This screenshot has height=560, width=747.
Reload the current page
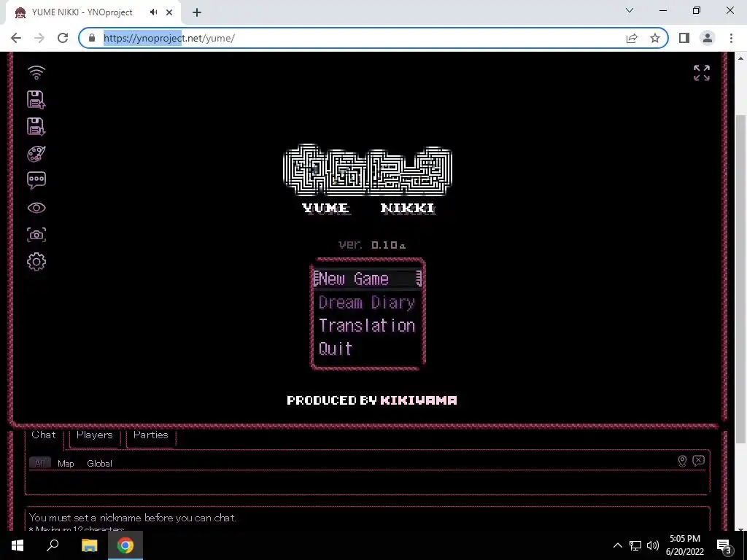(63, 38)
